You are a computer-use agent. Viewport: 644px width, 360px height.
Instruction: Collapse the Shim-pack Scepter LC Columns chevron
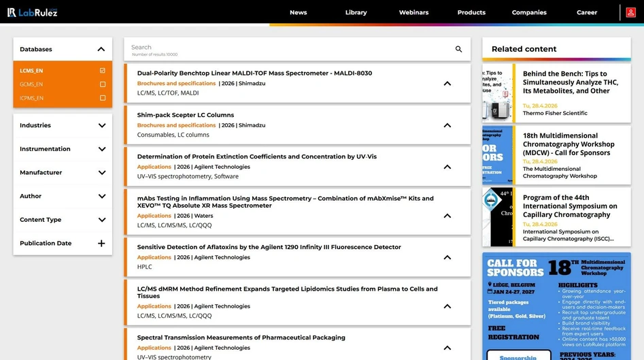coord(447,125)
